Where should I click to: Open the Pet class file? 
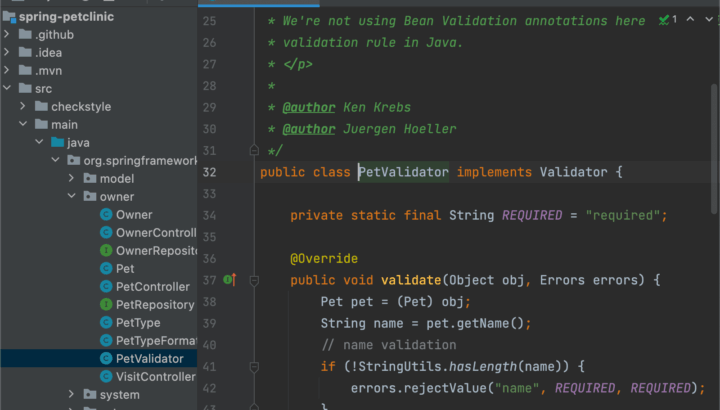click(x=125, y=268)
